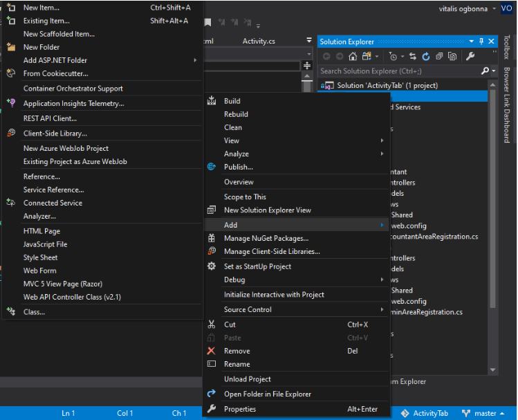The width and height of the screenshot is (518, 420).
Task: Open the Solution Explorer window options dropdown
Action: pyautogui.click(x=472, y=42)
